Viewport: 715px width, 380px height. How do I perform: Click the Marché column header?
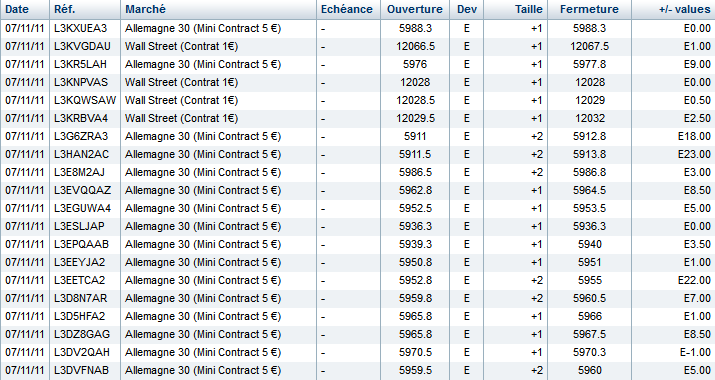point(218,10)
